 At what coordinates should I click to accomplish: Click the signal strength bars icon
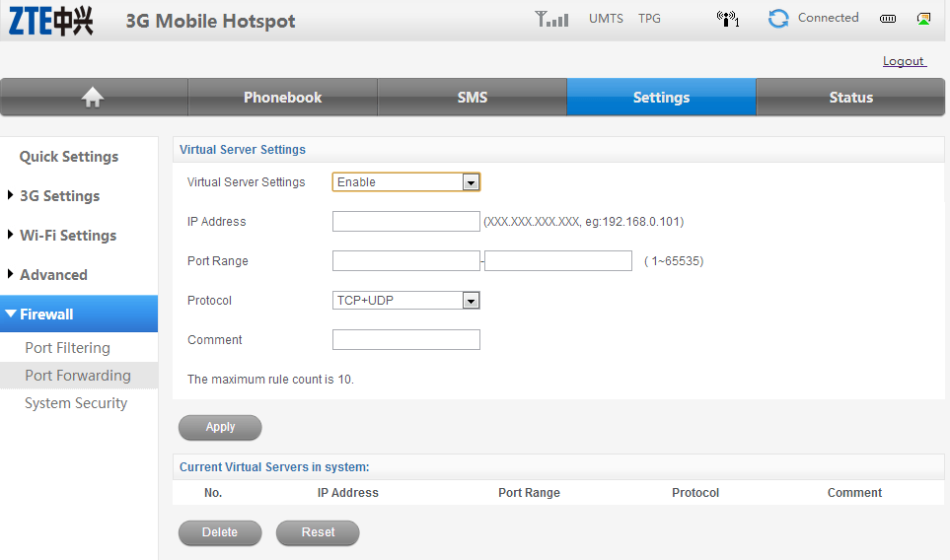point(551,19)
